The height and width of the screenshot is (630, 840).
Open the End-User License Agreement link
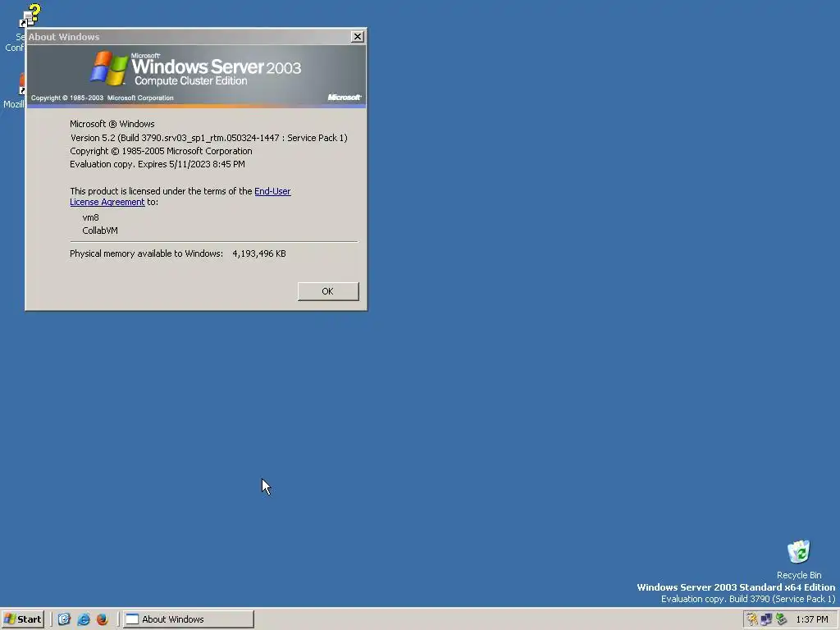(x=272, y=191)
